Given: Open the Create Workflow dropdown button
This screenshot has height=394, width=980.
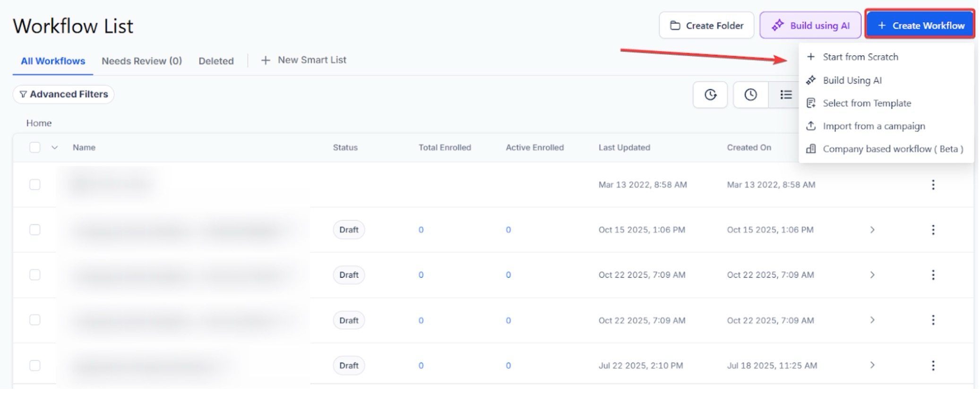Looking at the screenshot, I should (920, 26).
